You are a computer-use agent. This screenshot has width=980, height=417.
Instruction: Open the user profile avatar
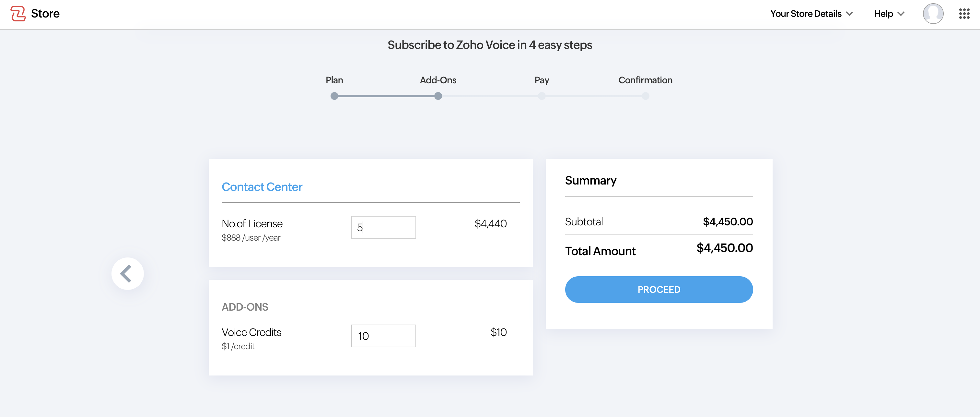click(x=933, y=14)
